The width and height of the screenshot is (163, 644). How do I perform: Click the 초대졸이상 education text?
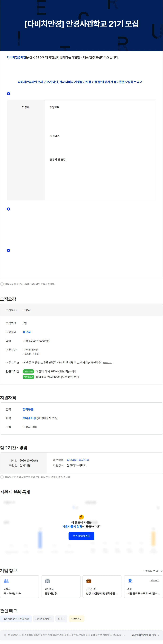(x=29, y=418)
